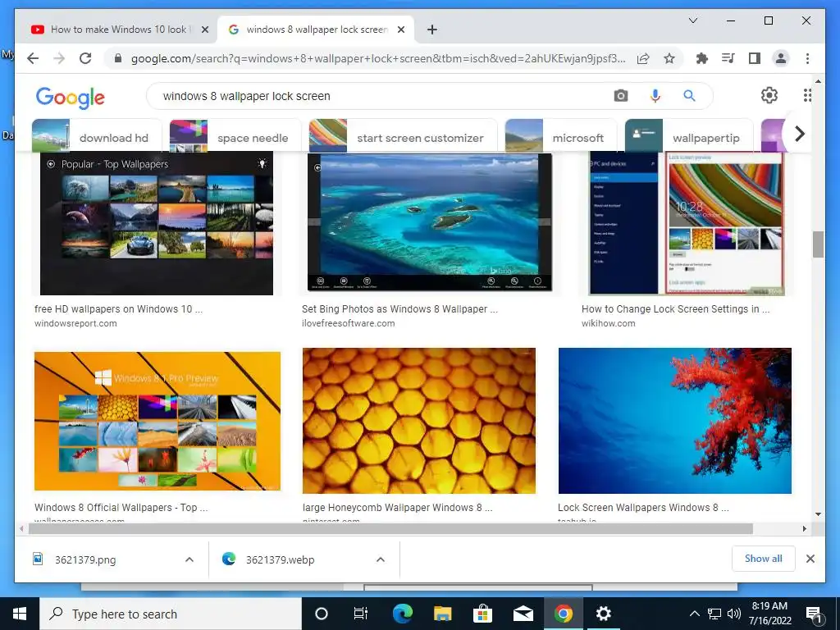Viewport: 840px width, 630px height.
Task: Open the lock screen settings wikihow thumbnail
Action: (x=686, y=223)
